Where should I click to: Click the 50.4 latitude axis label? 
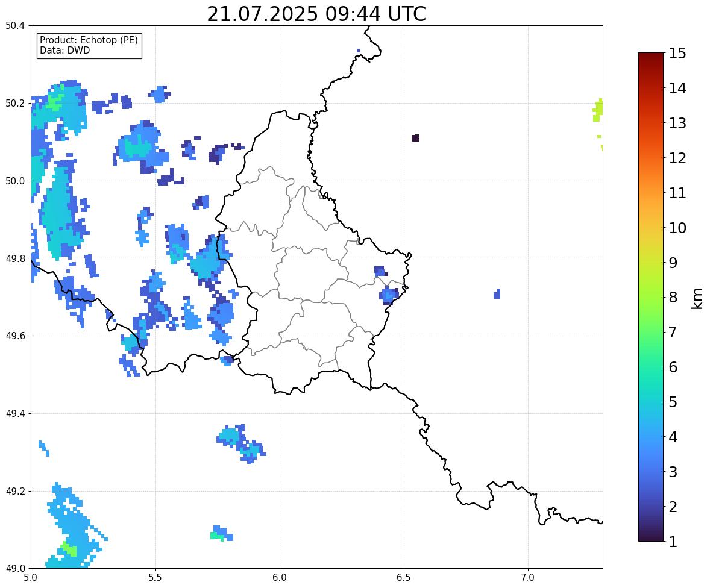(15, 26)
